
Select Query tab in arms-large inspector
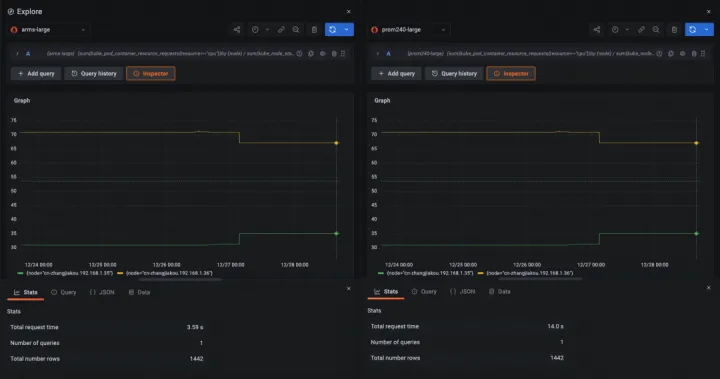click(x=63, y=292)
